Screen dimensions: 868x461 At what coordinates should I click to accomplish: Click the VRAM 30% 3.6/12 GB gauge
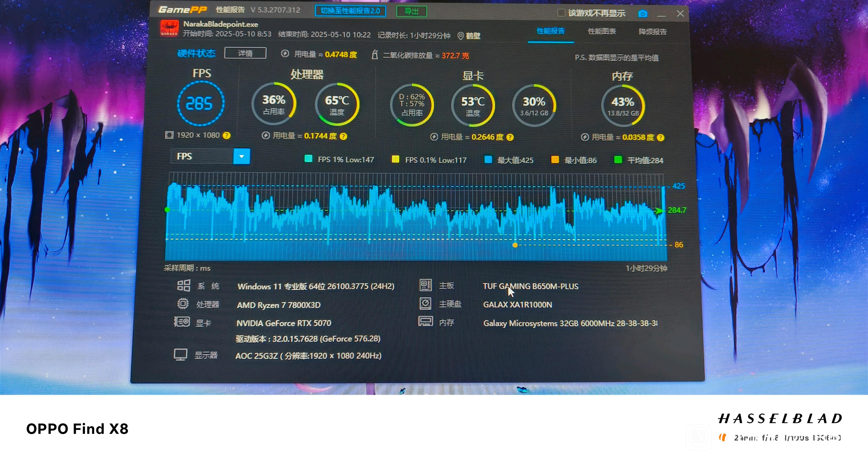tap(534, 106)
